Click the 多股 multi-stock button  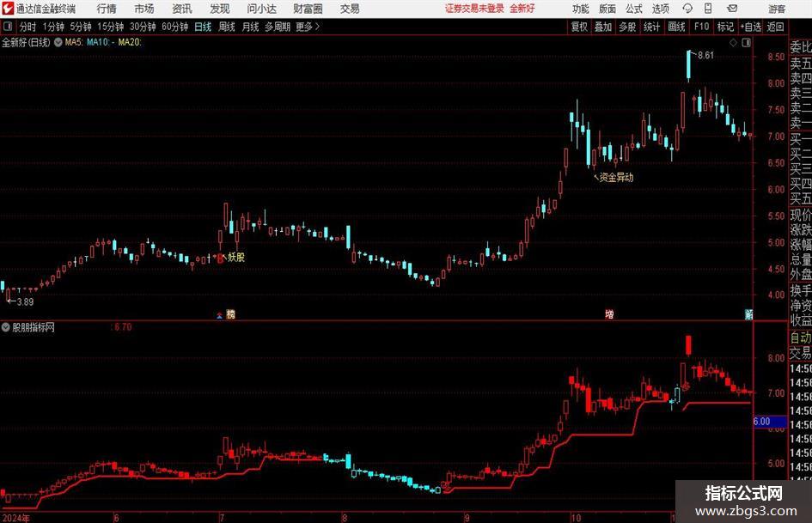coord(627,27)
